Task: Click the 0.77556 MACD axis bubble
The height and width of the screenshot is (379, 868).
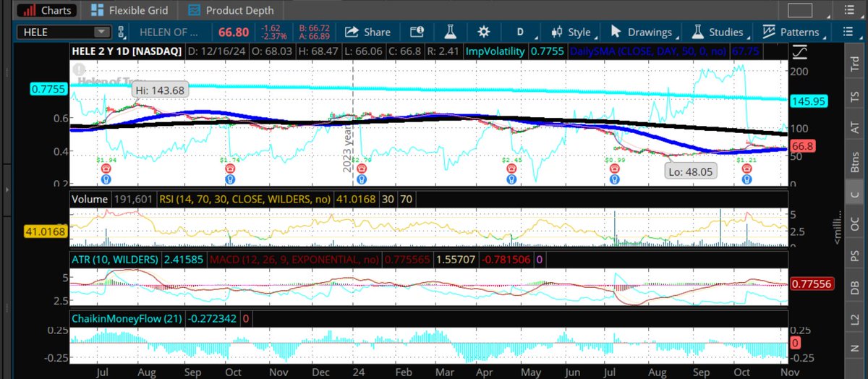Action: pos(812,284)
